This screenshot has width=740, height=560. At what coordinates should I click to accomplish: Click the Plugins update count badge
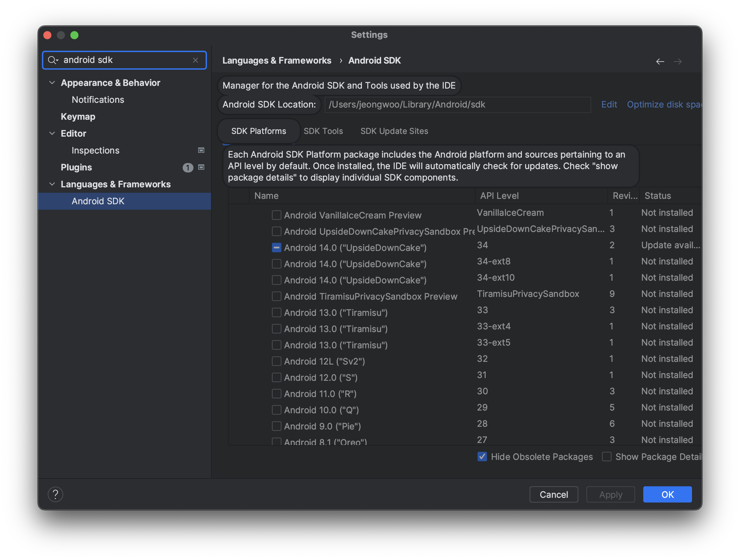188,167
